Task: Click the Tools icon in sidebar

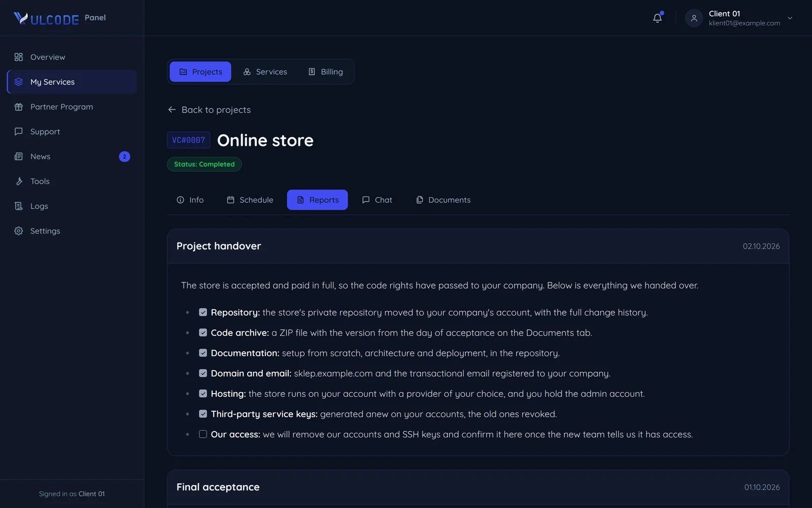Action: point(19,181)
